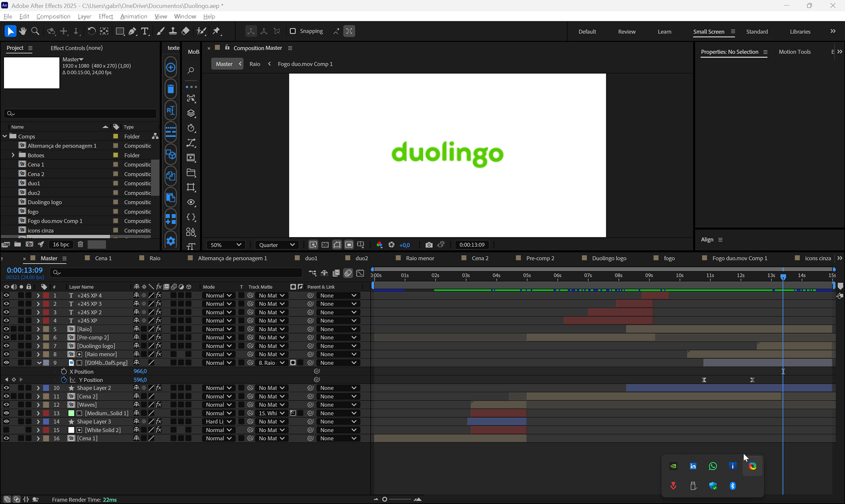Switch to the Standard workspace
845x504 pixels.
tap(757, 32)
